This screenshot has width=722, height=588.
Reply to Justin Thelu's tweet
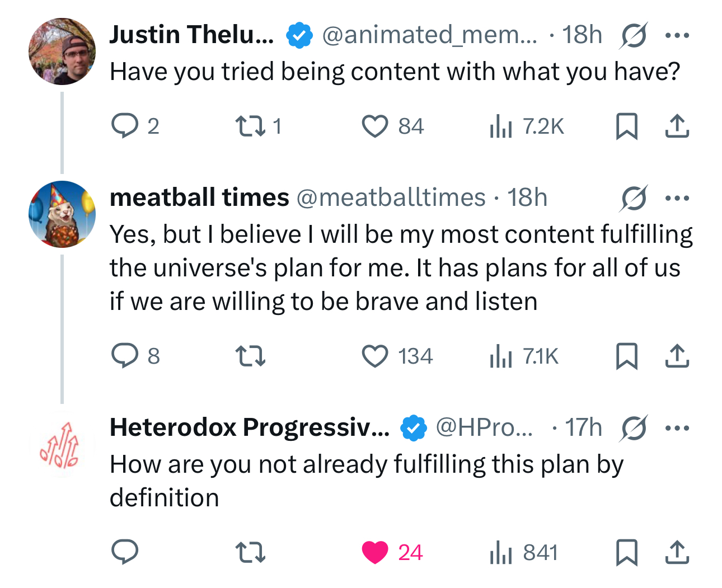[x=125, y=126]
